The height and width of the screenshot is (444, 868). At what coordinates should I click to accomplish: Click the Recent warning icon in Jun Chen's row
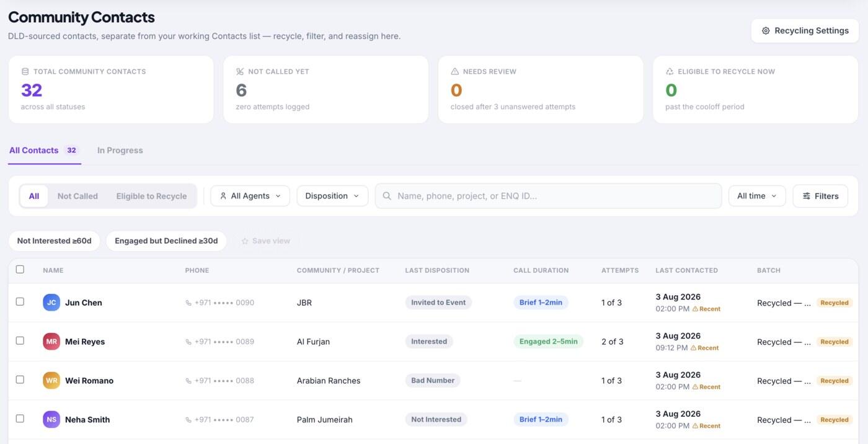[695, 309]
